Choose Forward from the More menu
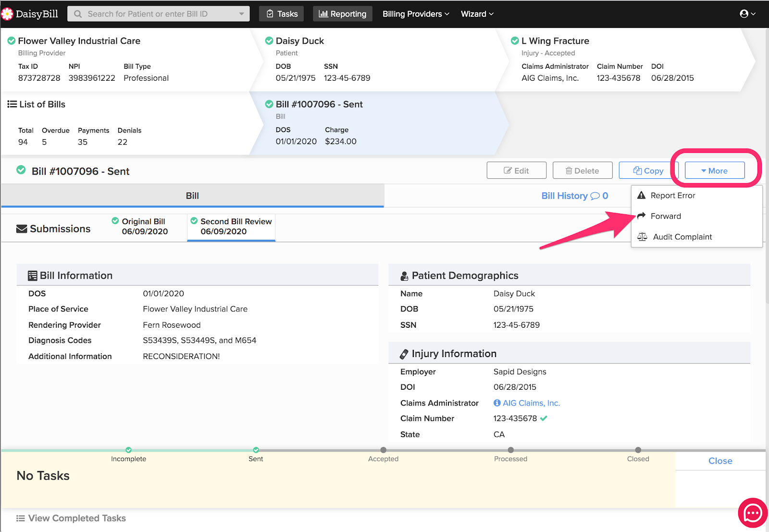Screen dimensions: 769x532 [x=696, y=216]
